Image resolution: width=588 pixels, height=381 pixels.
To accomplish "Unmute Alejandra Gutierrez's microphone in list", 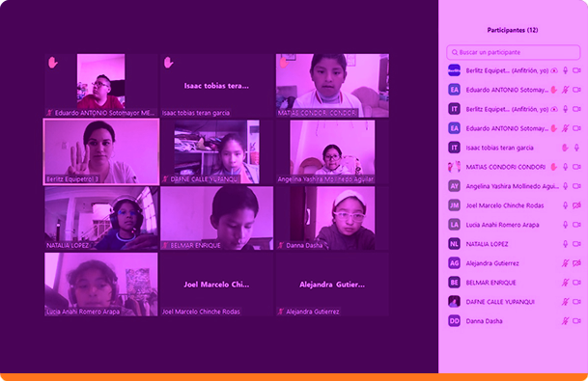I will click(x=565, y=263).
